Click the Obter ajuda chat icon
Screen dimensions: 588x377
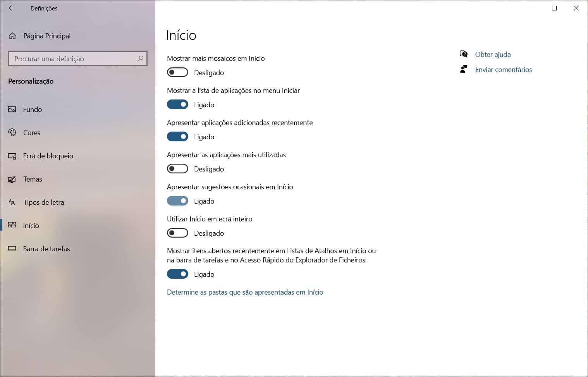463,54
